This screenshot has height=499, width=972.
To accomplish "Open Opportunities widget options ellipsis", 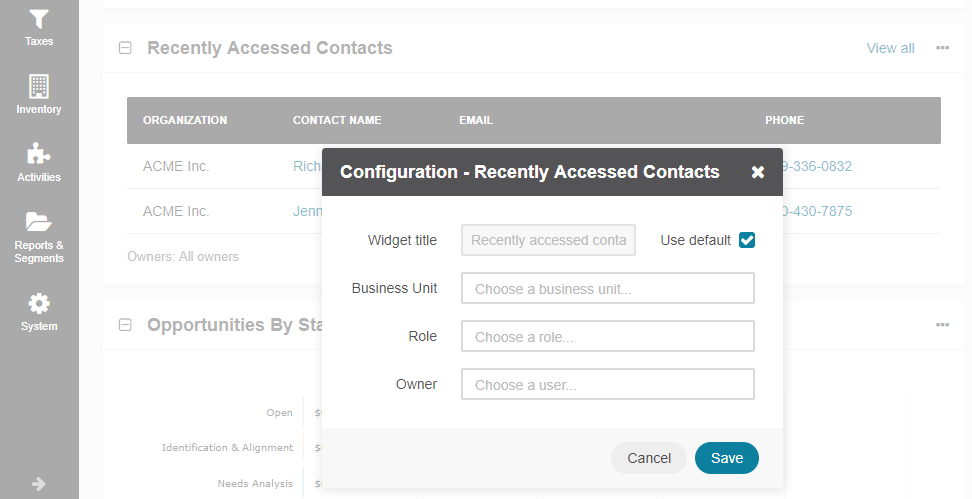I will pos(942,324).
